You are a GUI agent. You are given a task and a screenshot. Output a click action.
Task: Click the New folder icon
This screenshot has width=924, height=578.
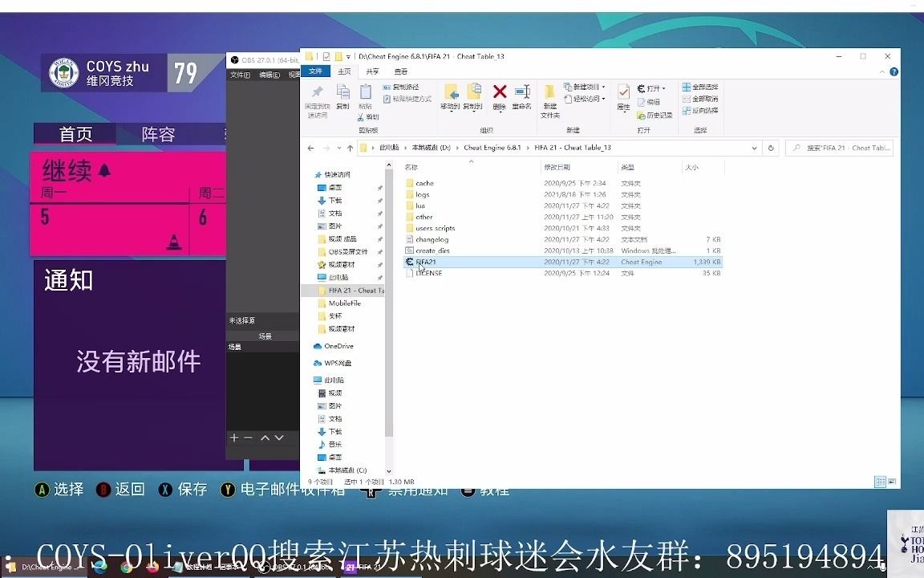click(549, 101)
